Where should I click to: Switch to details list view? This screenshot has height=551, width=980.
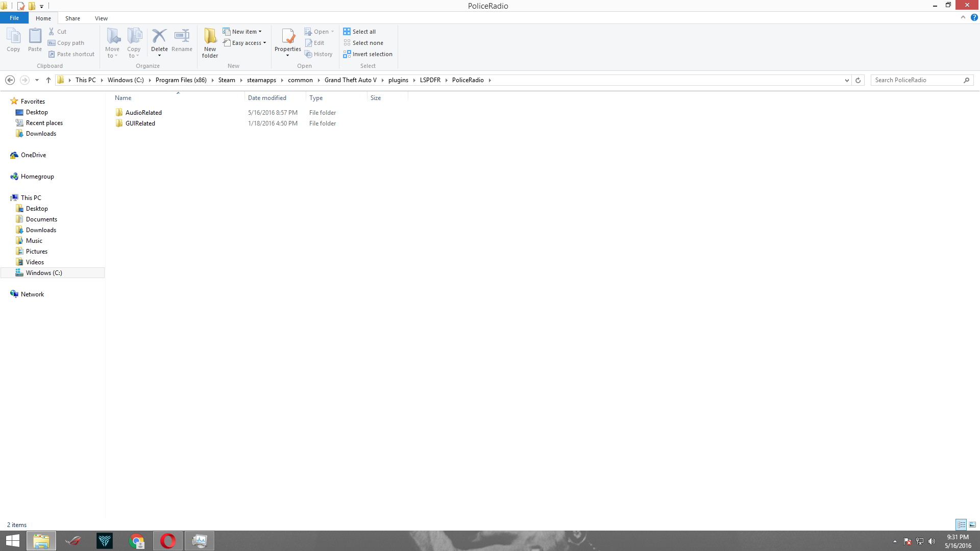[961, 524]
